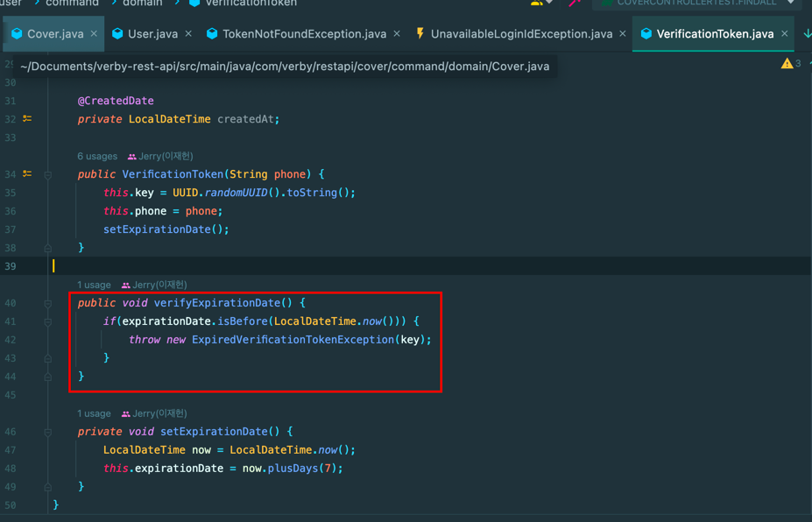Click the @CreatedDate annotation

(116, 101)
